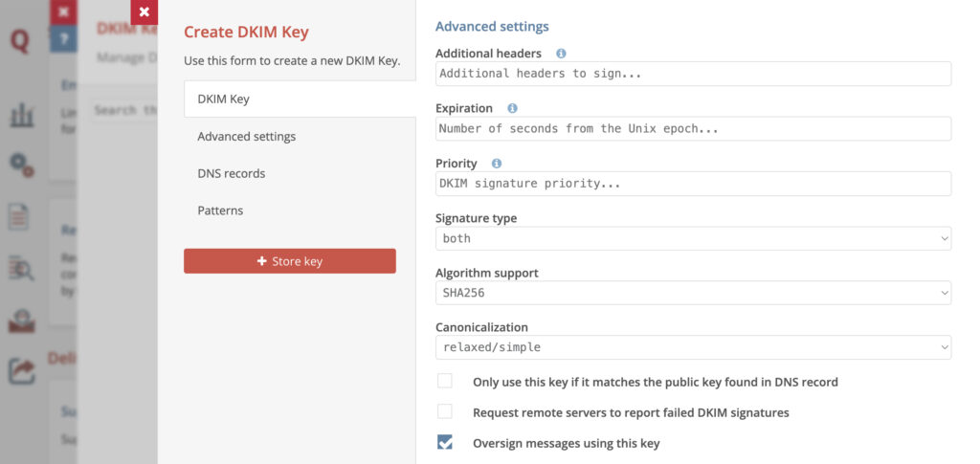Close the Create DKIM Key dialog

pos(144,11)
